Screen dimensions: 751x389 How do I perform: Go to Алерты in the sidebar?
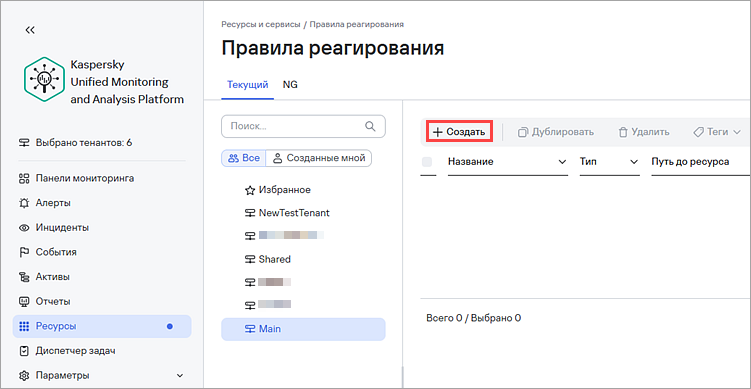click(x=53, y=203)
